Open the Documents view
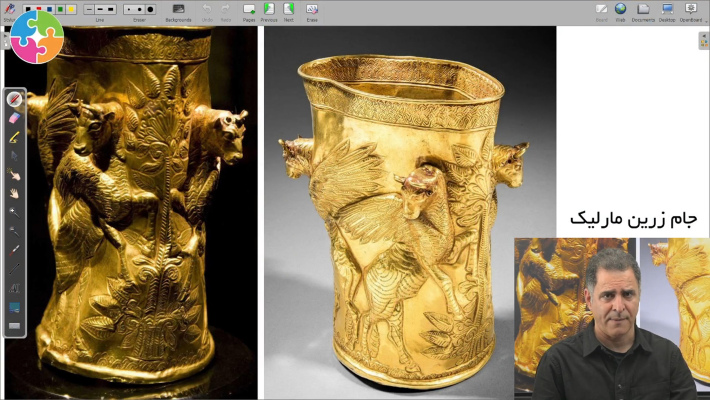710x400 pixels. pyautogui.click(x=643, y=12)
